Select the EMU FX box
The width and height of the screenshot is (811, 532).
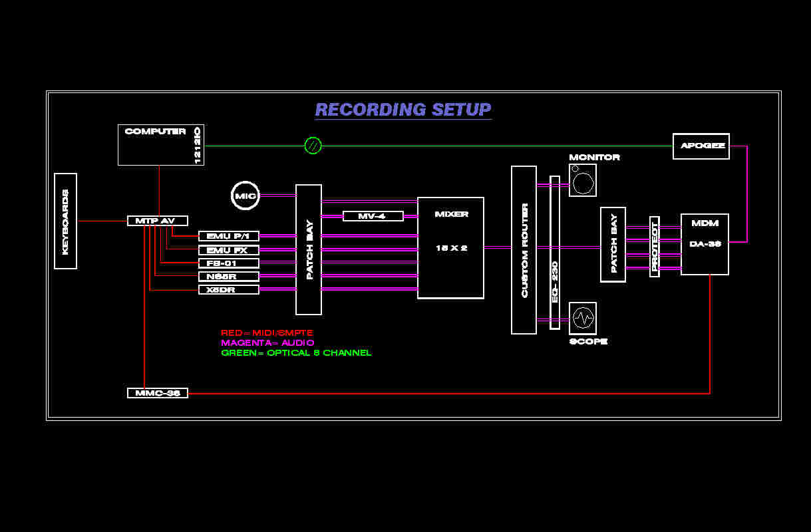tap(229, 250)
